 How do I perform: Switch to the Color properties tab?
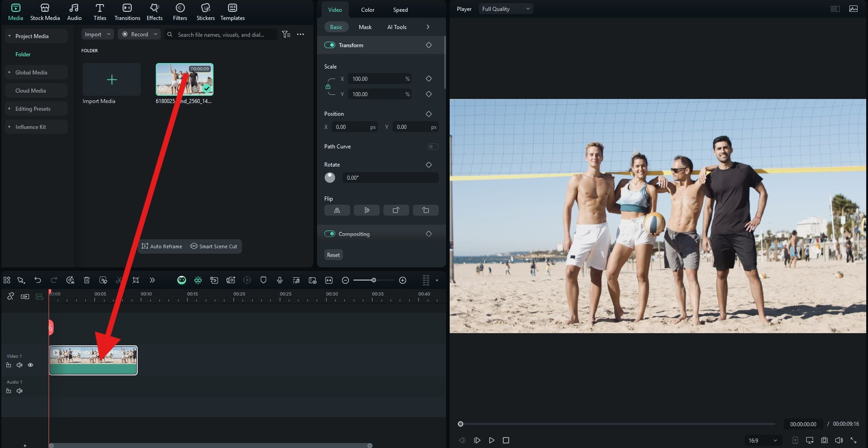point(367,10)
